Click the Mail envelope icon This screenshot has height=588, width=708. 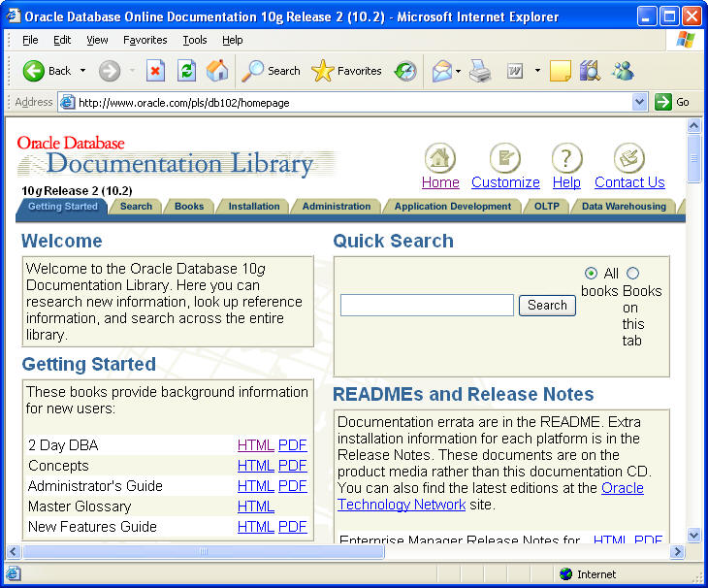coord(442,71)
